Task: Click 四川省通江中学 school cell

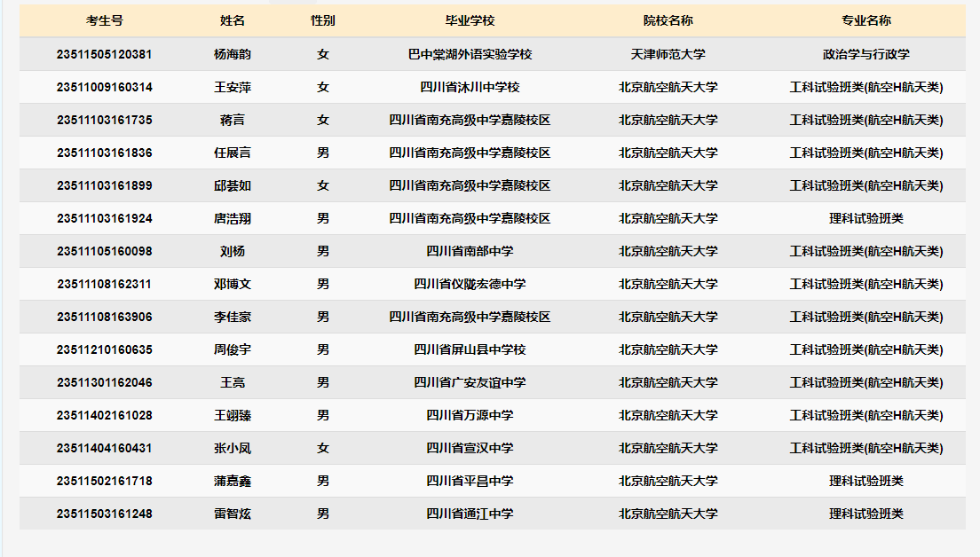Action: pos(470,514)
